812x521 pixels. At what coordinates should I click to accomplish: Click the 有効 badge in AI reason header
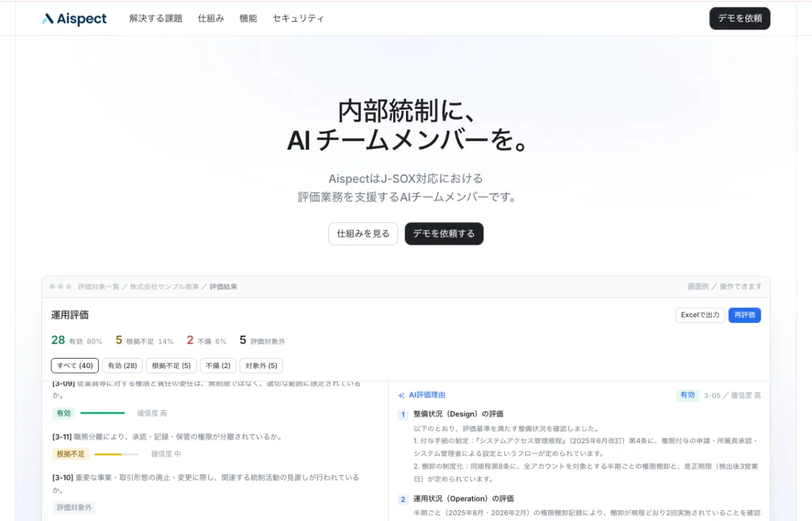coord(687,395)
